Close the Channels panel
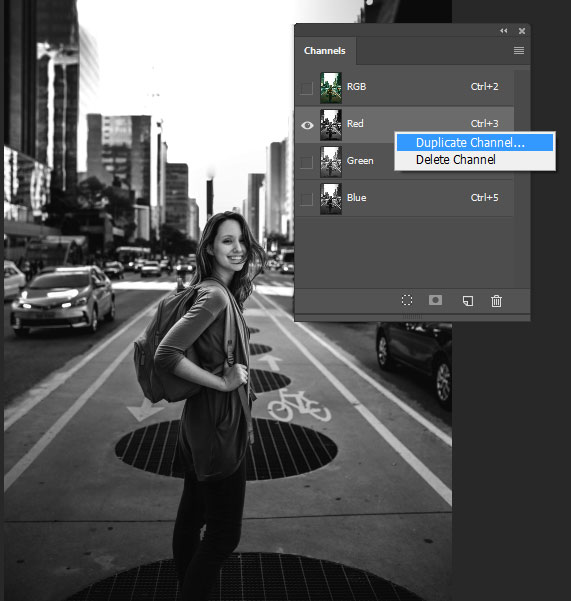The image size is (571, 601). pyautogui.click(x=522, y=31)
